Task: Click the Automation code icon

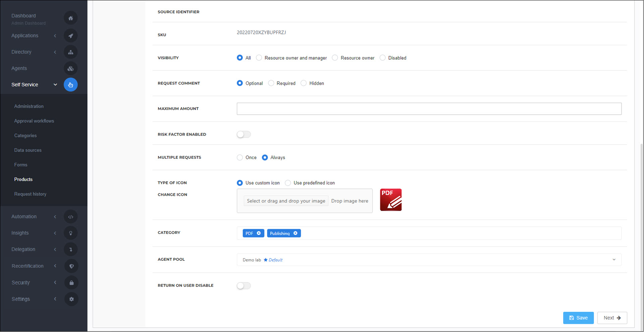Action: pyautogui.click(x=70, y=217)
